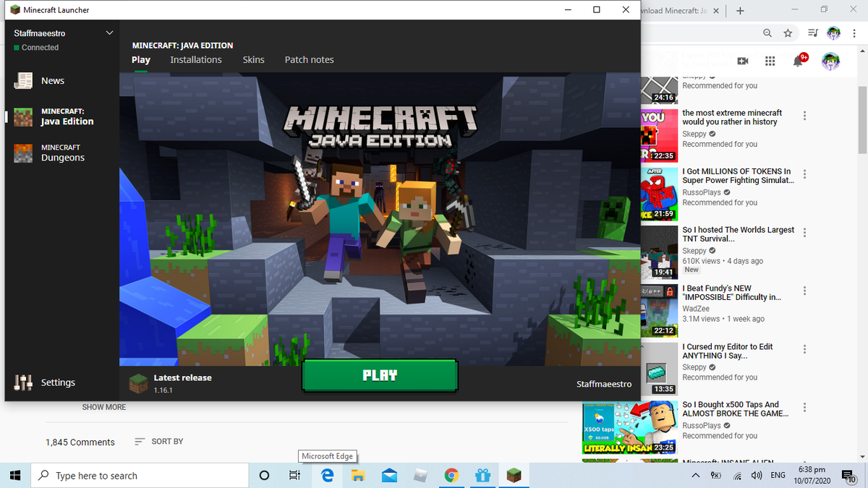868x488 pixels.
Task: Open SORT BY comments dropdown
Action: tap(159, 441)
